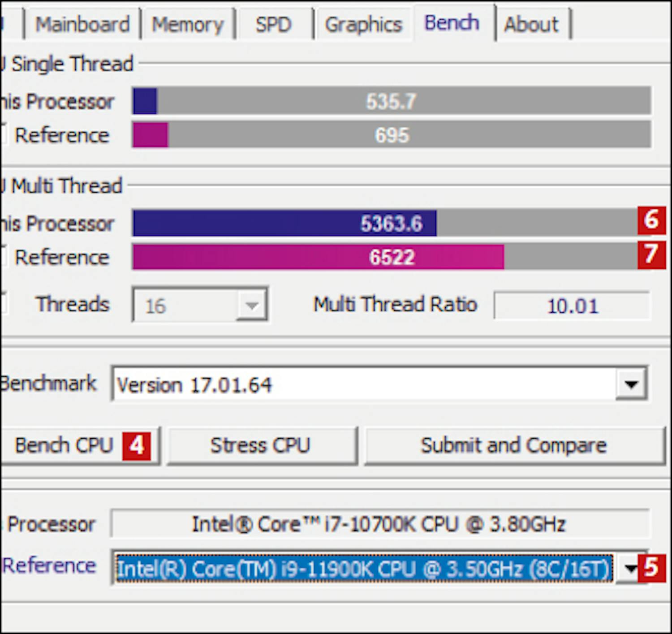Switch to the Mainboard tab

point(82,24)
